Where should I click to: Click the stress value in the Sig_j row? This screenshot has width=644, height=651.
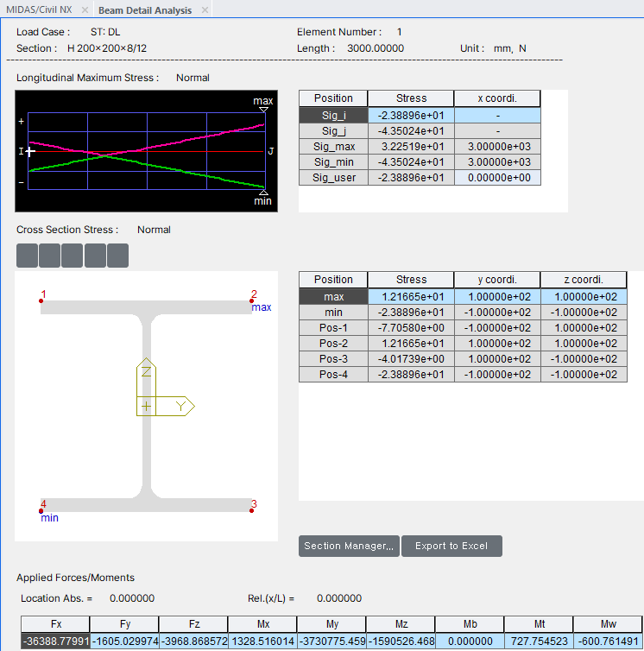point(411,130)
